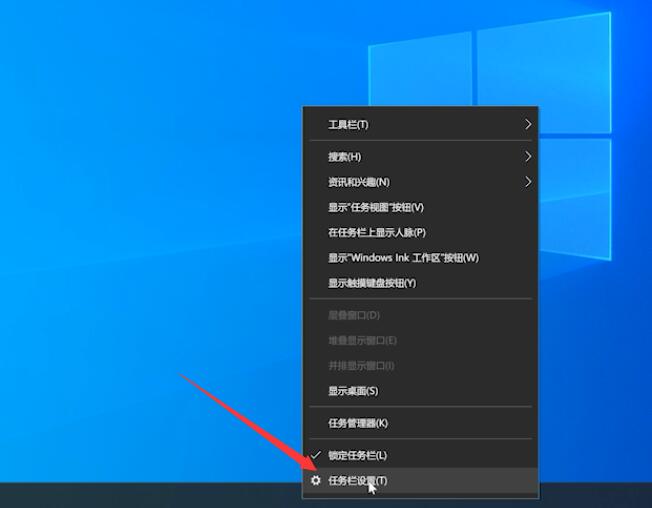Click the 锁定任务栏(L) text
The width and height of the screenshot is (652, 508).
point(357,455)
